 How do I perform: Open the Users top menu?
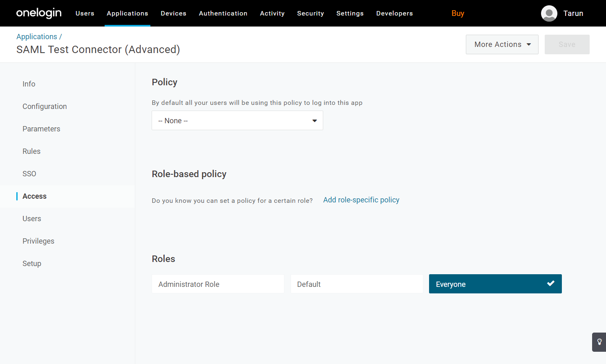tap(85, 13)
